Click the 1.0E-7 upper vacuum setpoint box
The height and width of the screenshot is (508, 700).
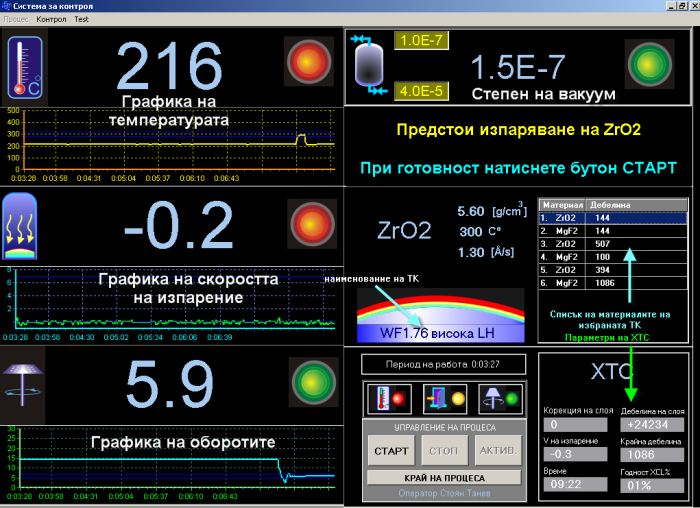coord(421,41)
